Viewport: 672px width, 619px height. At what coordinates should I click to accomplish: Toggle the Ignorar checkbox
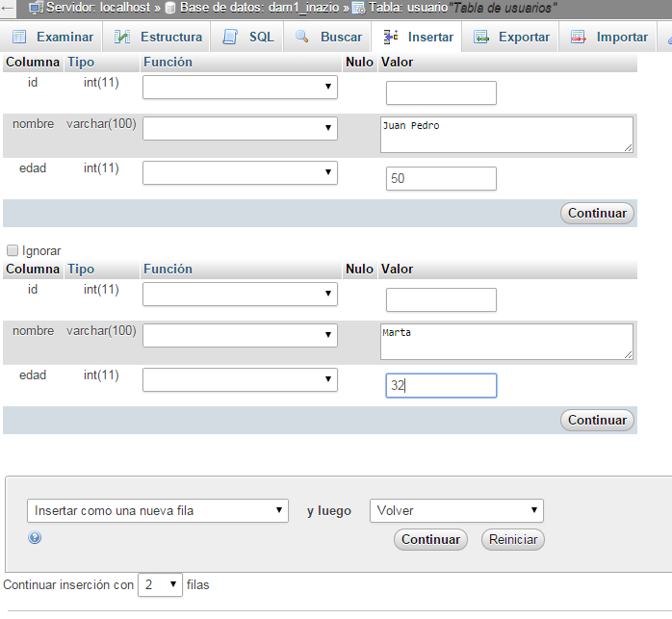pos(13,250)
